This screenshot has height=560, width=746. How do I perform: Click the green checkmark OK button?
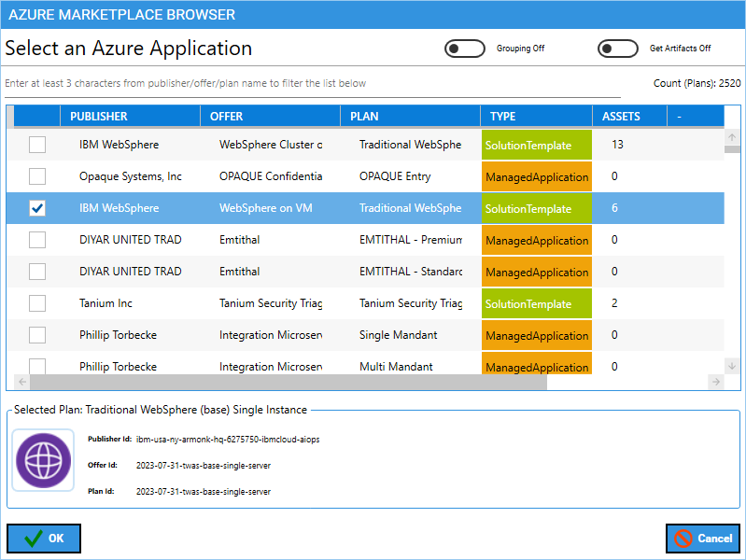coord(44,539)
